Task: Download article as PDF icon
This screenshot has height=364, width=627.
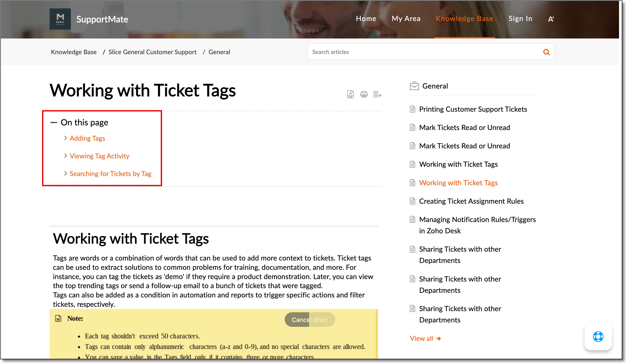Action: click(350, 94)
